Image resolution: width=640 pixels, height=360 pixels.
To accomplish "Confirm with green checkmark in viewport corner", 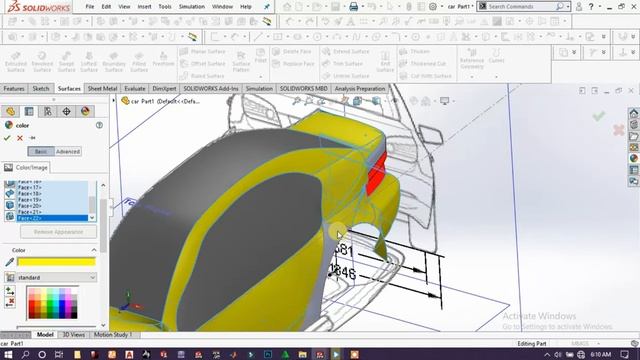I will coord(599,116).
